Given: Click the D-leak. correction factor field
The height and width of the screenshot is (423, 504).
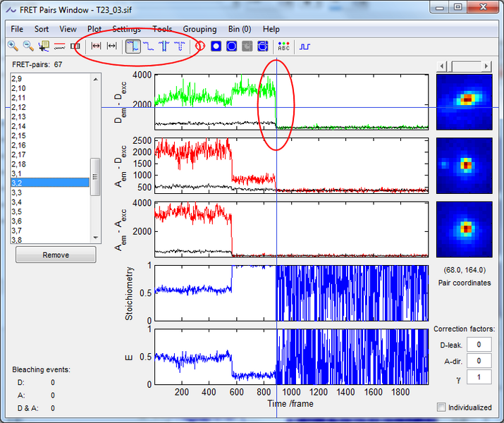Looking at the screenshot, I should pyautogui.click(x=479, y=344).
